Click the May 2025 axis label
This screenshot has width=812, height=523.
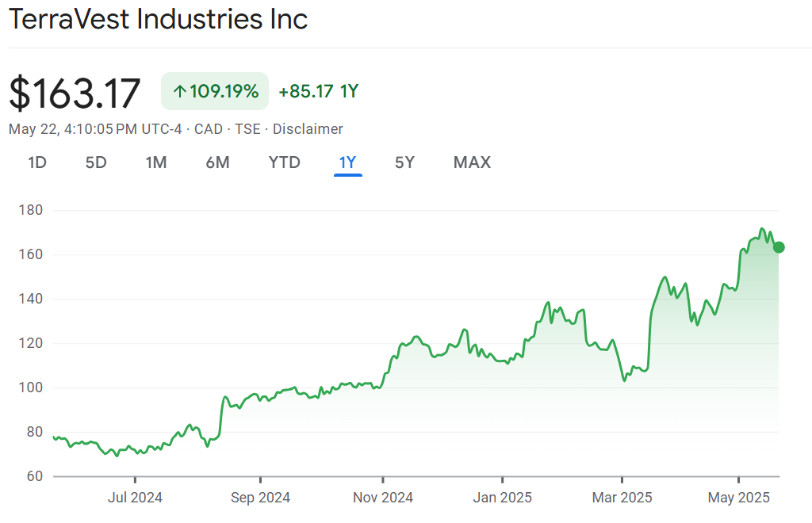(x=739, y=498)
